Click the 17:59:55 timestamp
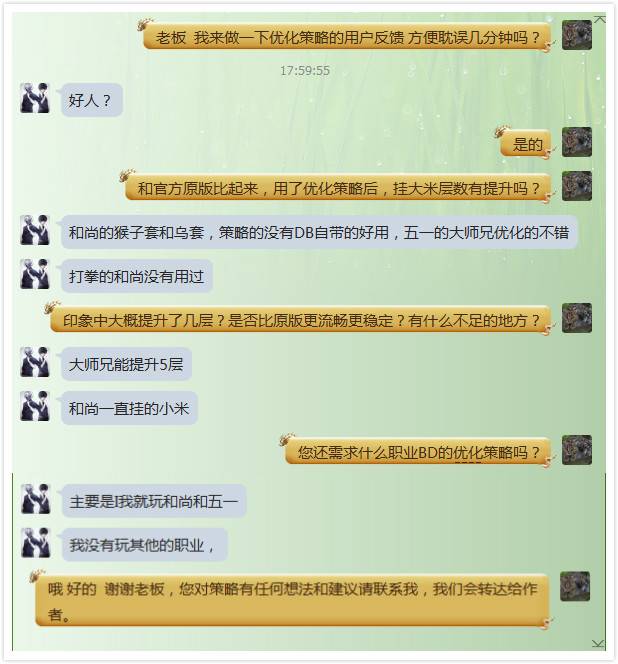The image size is (618, 664). pyautogui.click(x=305, y=70)
